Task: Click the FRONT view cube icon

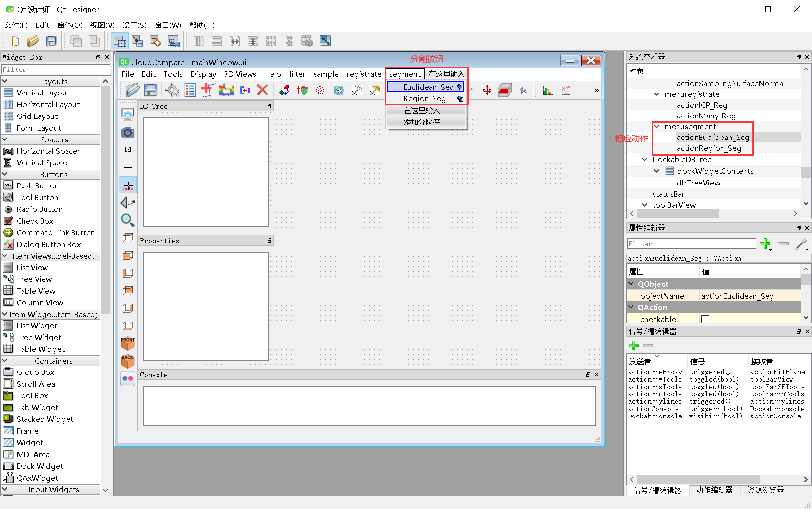Action: (128, 344)
